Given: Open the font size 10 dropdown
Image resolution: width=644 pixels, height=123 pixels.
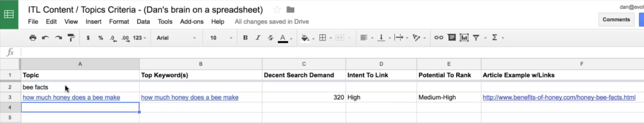Looking at the screenshot, I should (221, 38).
